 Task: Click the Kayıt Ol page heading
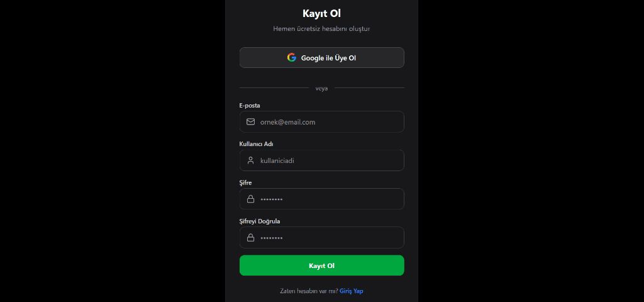321,13
